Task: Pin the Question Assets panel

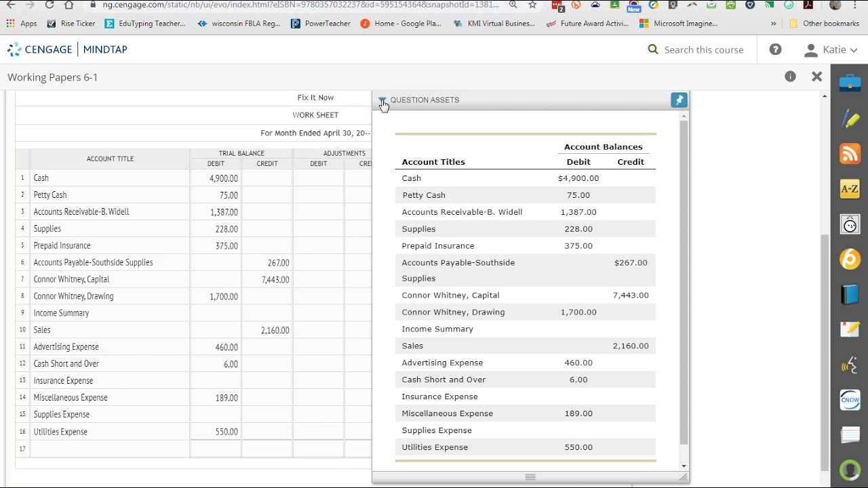Action: tap(679, 100)
